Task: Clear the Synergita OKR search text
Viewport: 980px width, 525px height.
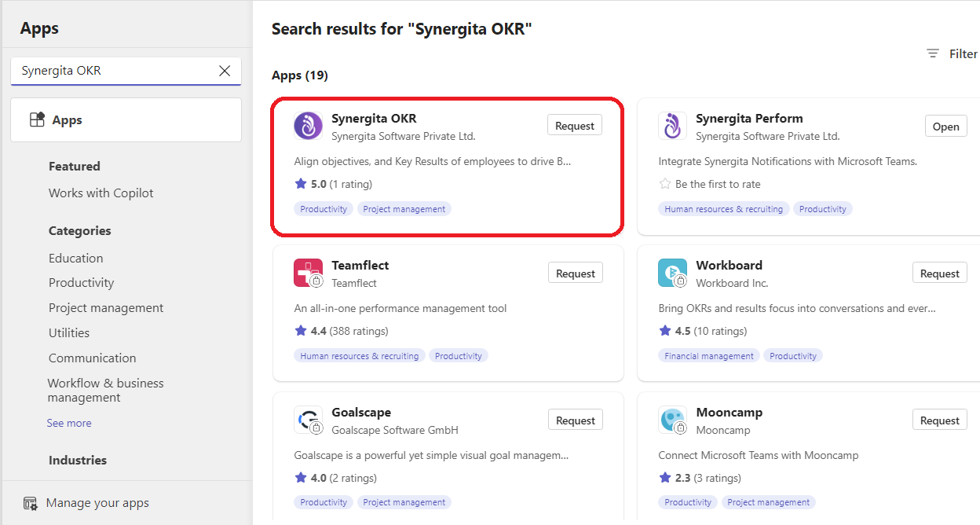Action: pyautogui.click(x=225, y=71)
